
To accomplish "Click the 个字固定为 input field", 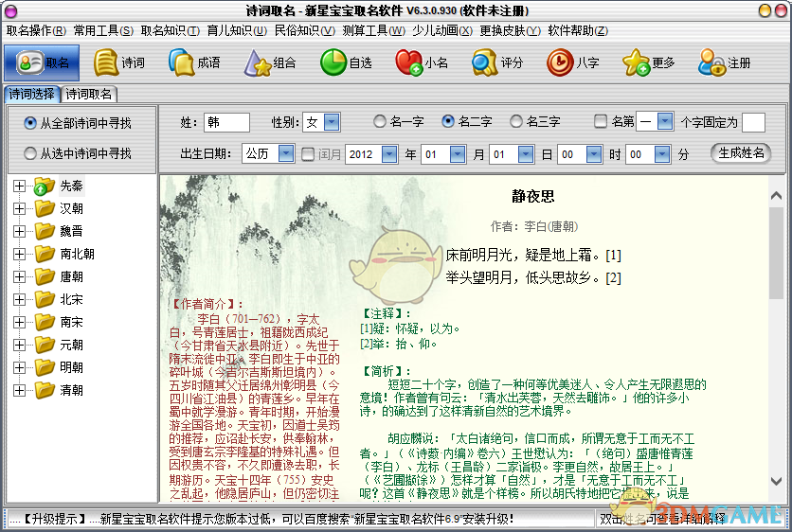I will 753,122.
